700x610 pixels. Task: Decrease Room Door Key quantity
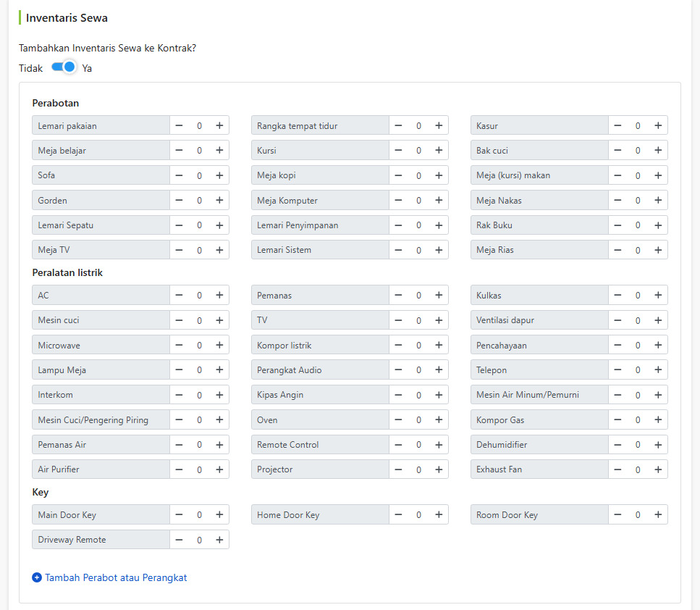[617, 514]
